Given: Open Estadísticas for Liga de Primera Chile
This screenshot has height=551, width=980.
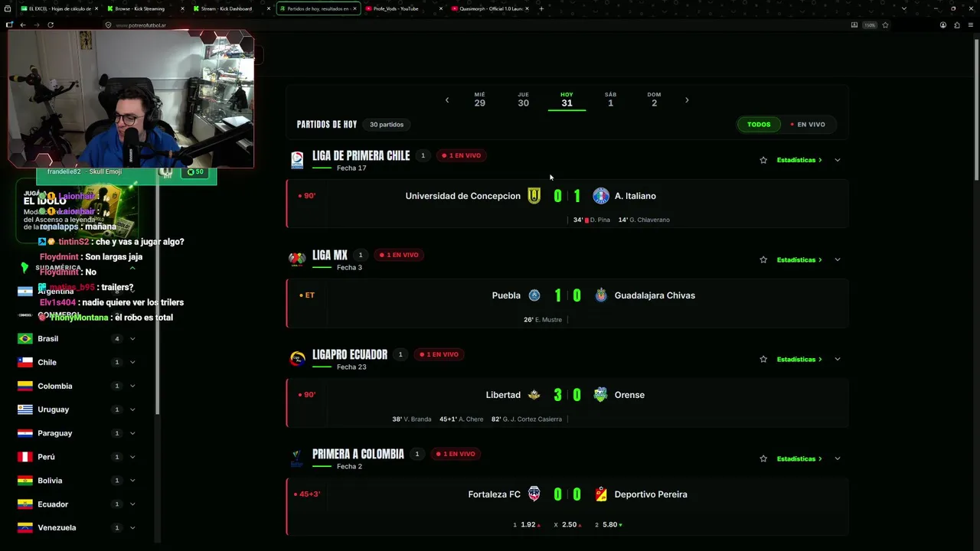Looking at the screenshot, I should (x=799, y=160).
